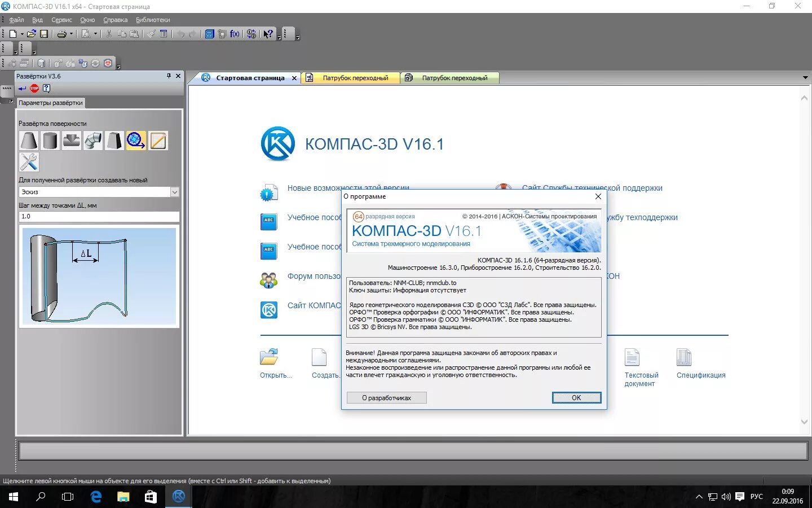Expand the Эскиз combo box

pyautogui.click(x=175, y=192)
